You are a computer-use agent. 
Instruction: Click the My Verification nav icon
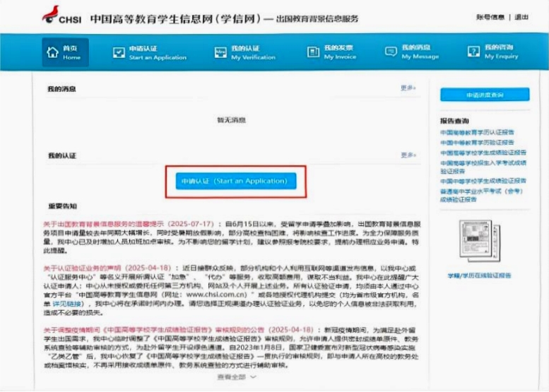pyautogui.click(x=220, y=52)
